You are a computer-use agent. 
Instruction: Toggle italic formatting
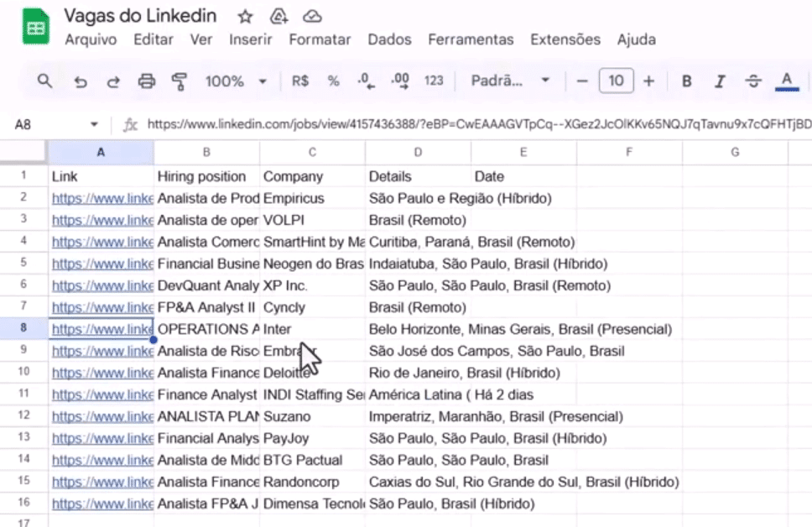point(720,81)
